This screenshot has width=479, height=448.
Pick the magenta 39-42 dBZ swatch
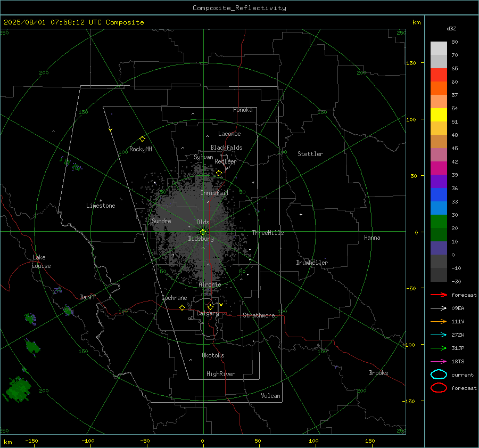[x=439, y=168]
